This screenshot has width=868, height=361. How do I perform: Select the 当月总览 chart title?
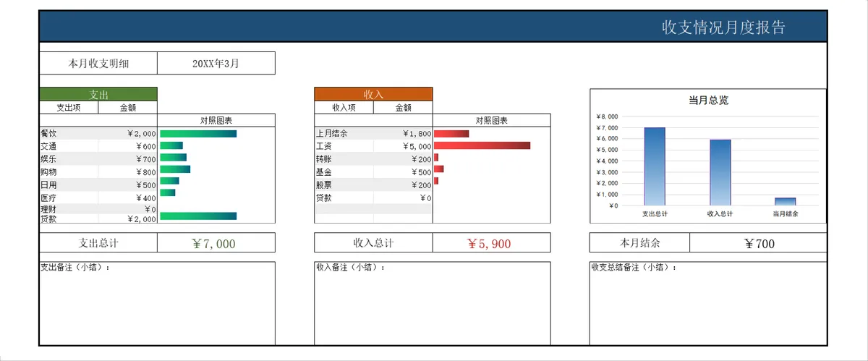(708, 101)
